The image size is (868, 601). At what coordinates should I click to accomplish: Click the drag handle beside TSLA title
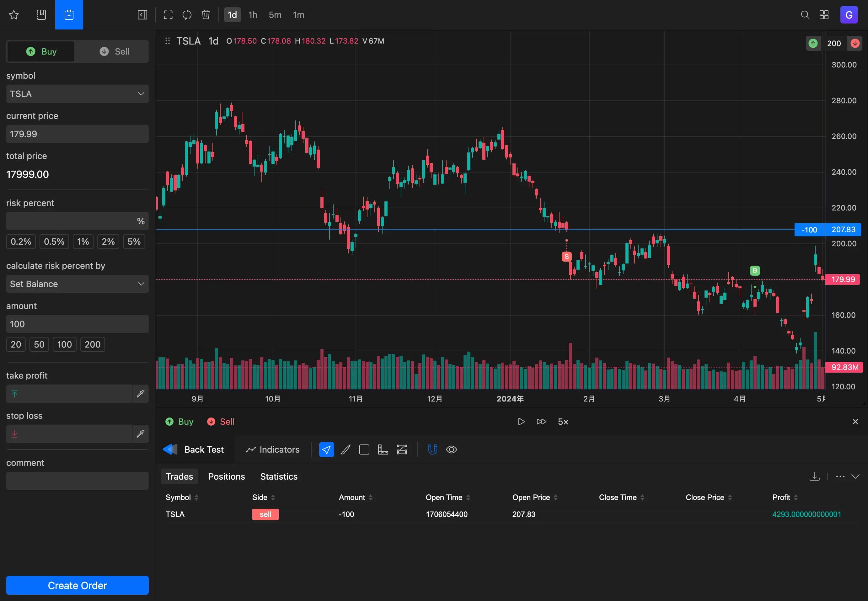(x=168, y=41)
